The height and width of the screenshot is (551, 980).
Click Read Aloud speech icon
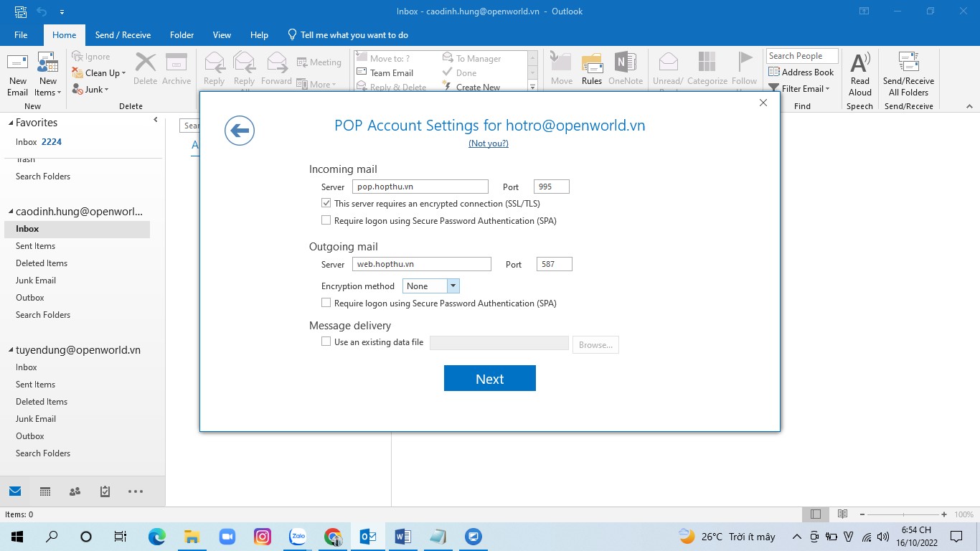(859, 74)
